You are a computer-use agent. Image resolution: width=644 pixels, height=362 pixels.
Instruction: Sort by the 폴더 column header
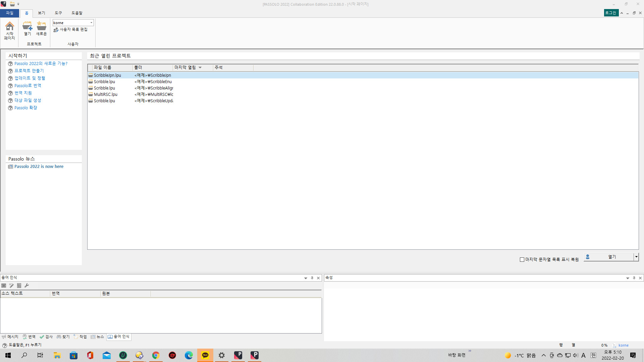[153, 67]
